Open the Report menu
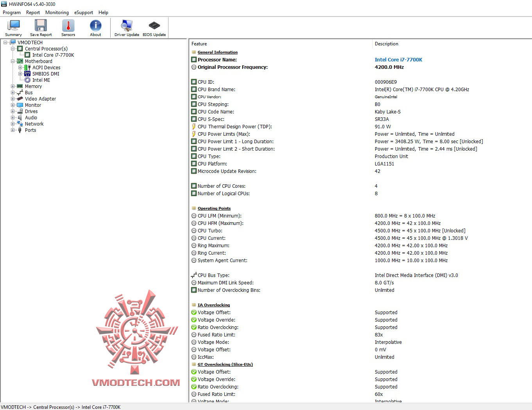 pyautogui.click(x=33, y=13)
